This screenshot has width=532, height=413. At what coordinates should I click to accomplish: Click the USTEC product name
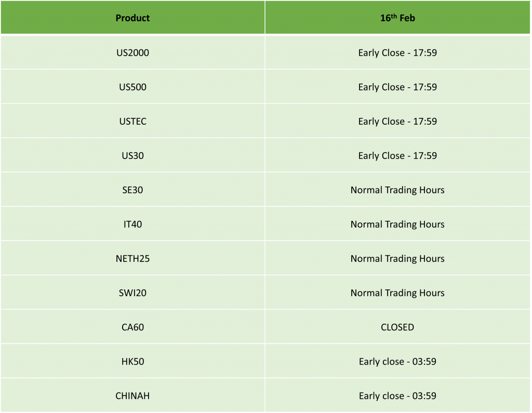click(132, 121)
